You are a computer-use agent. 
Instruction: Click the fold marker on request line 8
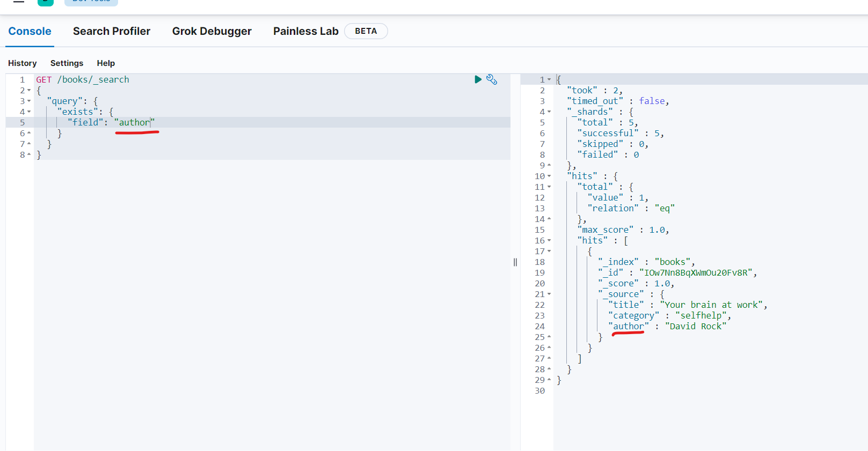pos(29,154)
